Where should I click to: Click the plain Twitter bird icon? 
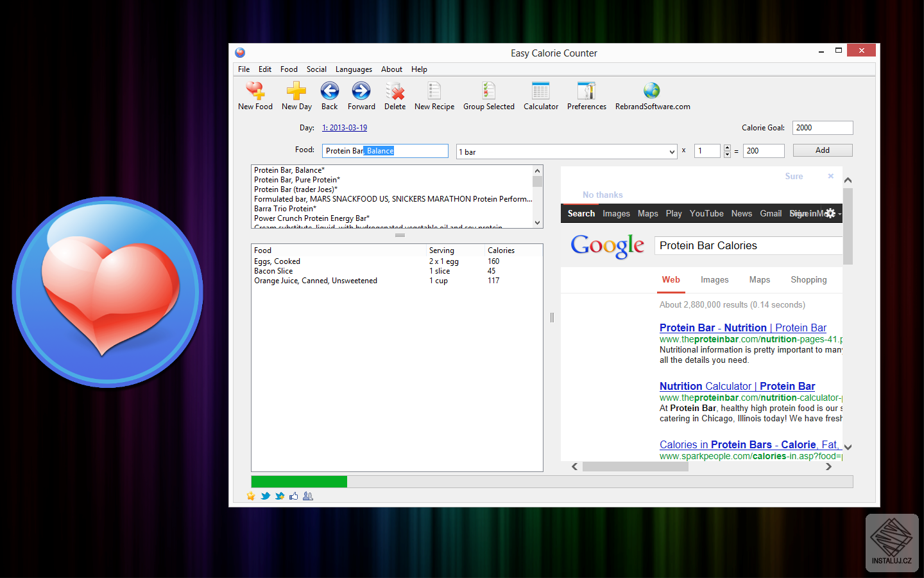click(x=265, y=496)
